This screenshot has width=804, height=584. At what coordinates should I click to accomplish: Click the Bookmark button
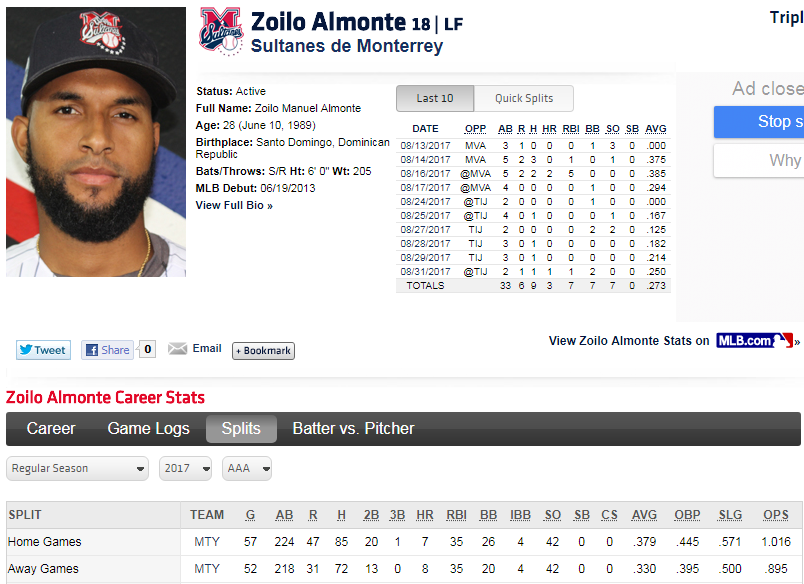click(x=264, y=351)
